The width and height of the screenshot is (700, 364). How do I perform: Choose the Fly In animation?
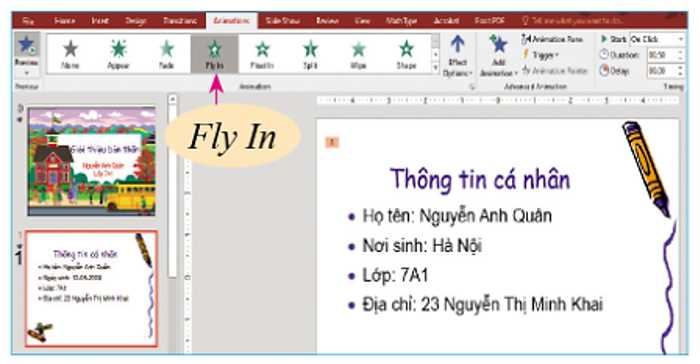(214, 54)
